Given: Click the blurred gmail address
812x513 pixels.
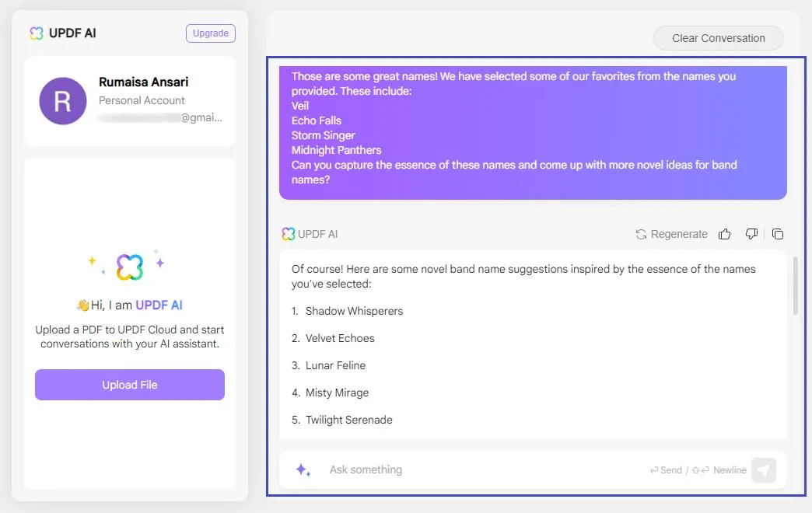Looking at the screenshot, I should coord(160,117).
